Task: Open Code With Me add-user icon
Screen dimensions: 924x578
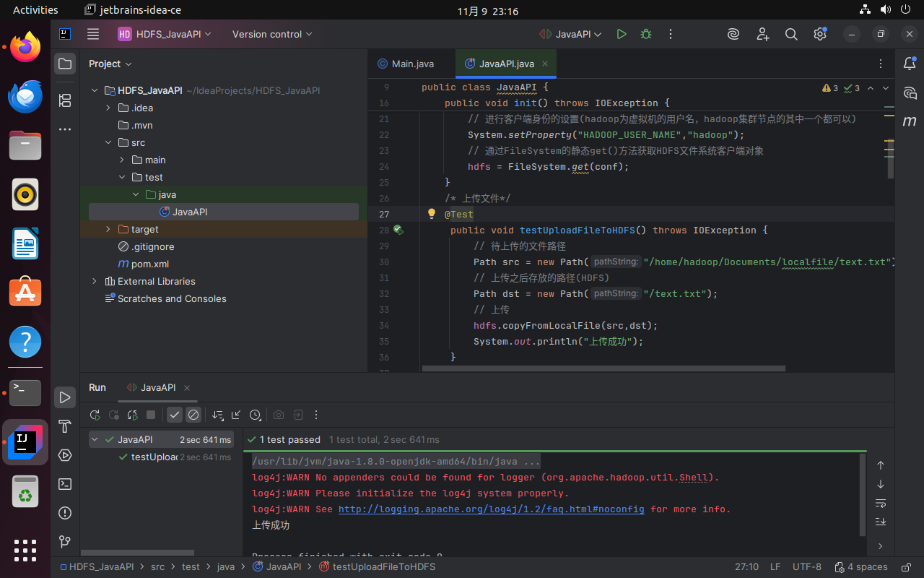Action: point(763,34)
